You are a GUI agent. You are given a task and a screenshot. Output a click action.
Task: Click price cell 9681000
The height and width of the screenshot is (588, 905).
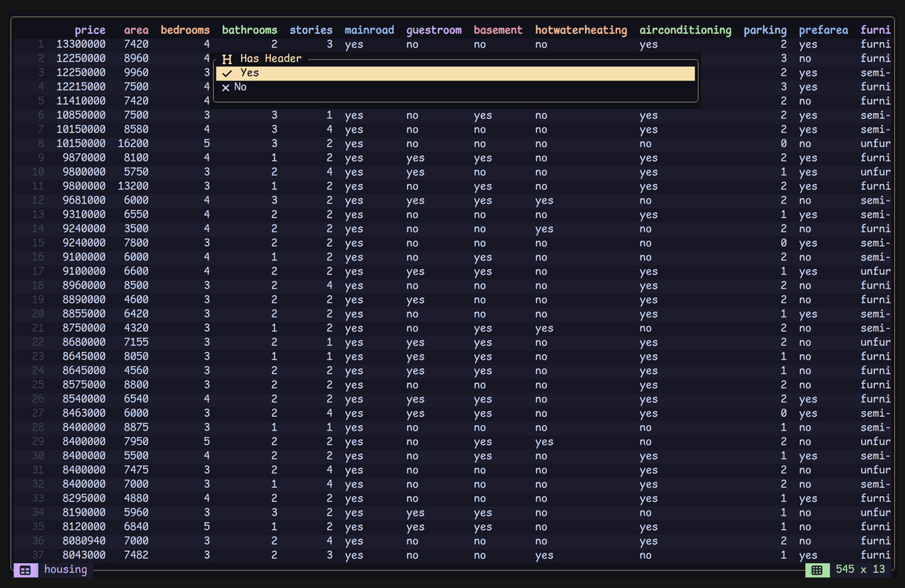pyautogui.click(x=84, y=201)
